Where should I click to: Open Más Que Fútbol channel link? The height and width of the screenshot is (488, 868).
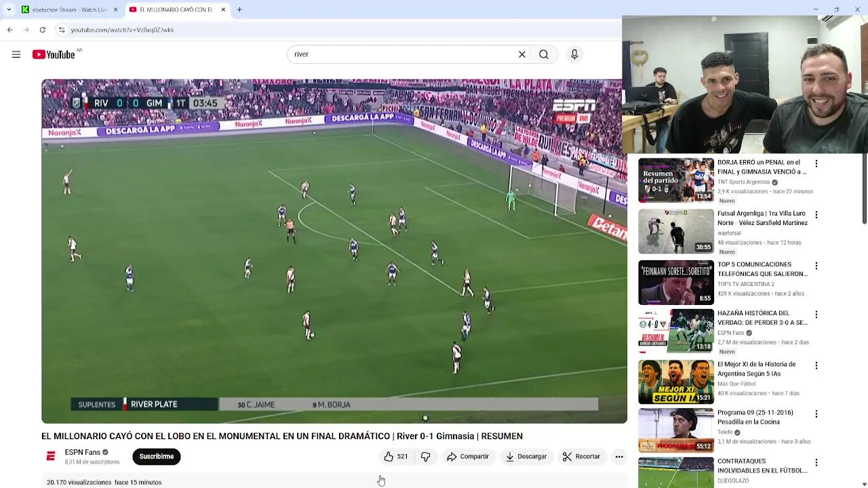[736, 384]
